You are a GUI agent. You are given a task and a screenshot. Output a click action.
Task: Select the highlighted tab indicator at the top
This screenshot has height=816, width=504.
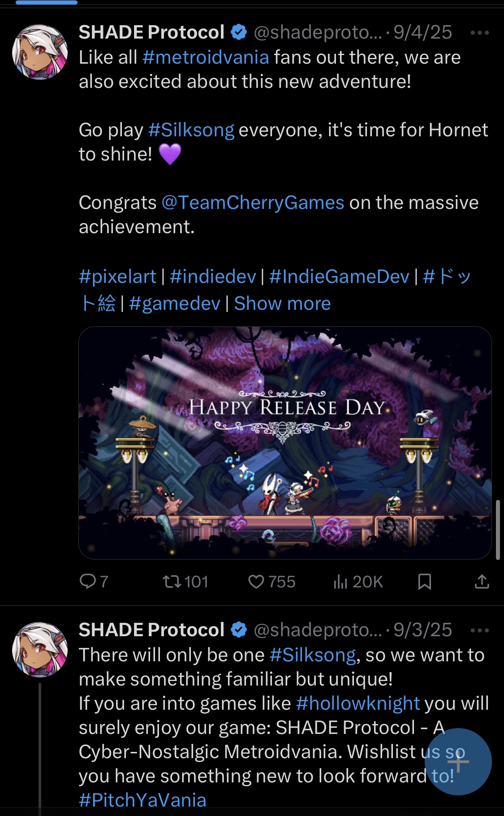click(x=47, y=2)
